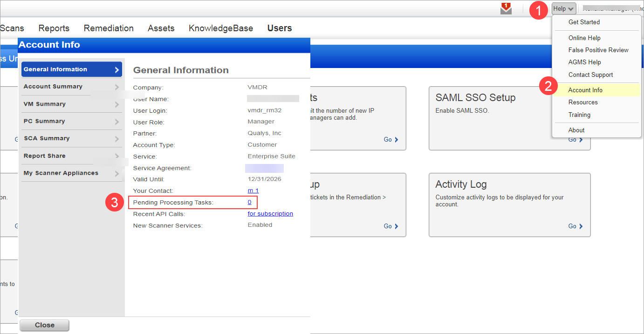Click the Close button
This screenshot has height=334, width=644.
tap(44, 325)
